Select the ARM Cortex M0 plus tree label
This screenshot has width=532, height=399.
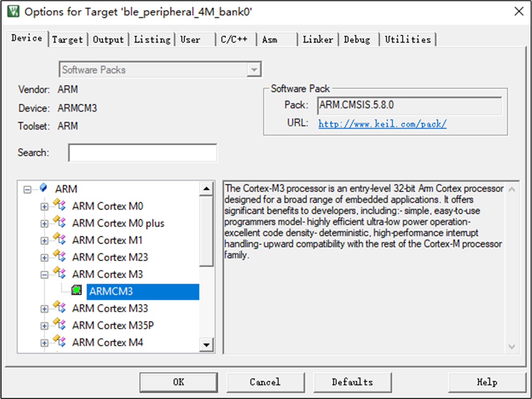coord(118,223)
